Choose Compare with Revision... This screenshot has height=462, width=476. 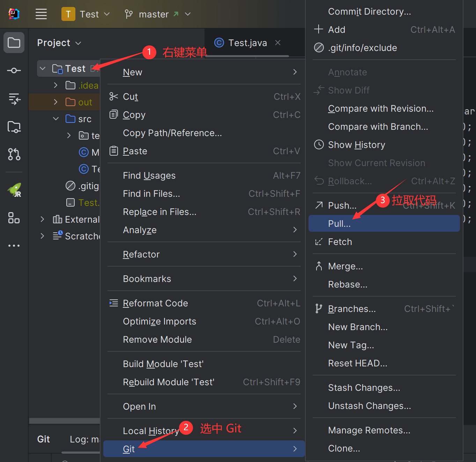point(384,108)
